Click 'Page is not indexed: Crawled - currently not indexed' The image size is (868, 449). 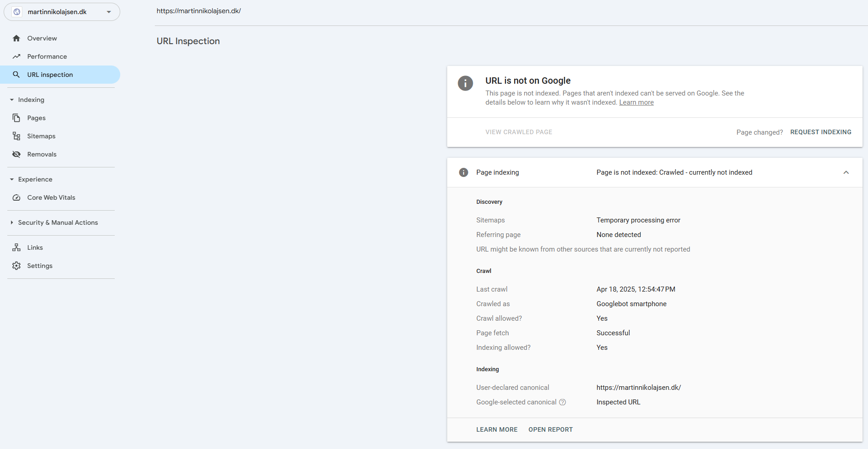[x=674, y=172]
